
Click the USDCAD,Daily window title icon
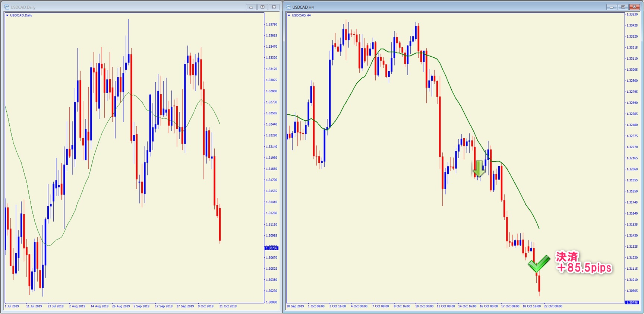[x=7, y=7]
